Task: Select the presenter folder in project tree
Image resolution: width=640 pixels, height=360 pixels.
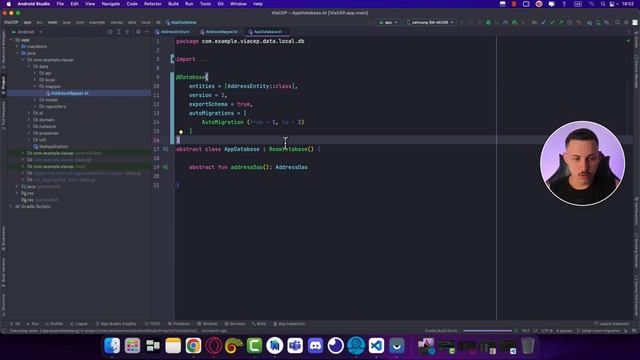Action: [x=46, y=133]
